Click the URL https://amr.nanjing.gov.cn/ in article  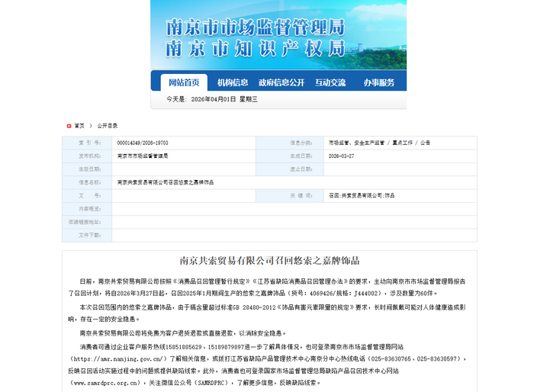point(118,359)
